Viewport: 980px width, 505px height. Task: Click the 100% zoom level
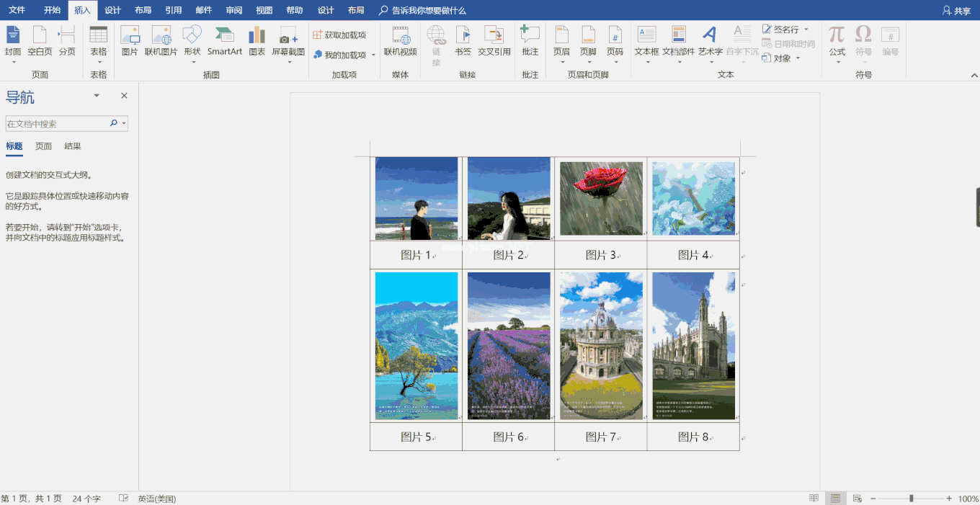click(968, 499)
